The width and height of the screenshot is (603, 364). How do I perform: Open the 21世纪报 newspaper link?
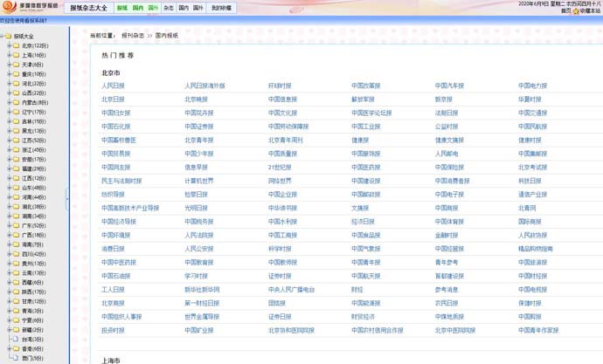coord(280,167)
